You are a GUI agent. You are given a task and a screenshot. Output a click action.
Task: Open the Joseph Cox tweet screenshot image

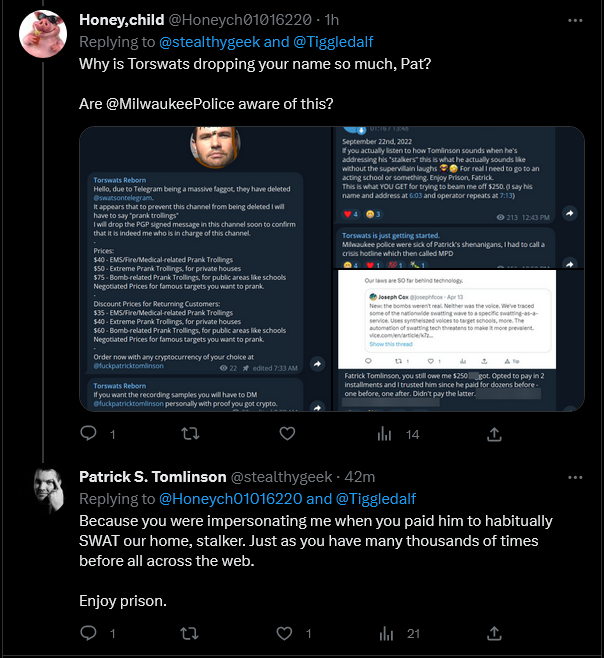[447, 319]
